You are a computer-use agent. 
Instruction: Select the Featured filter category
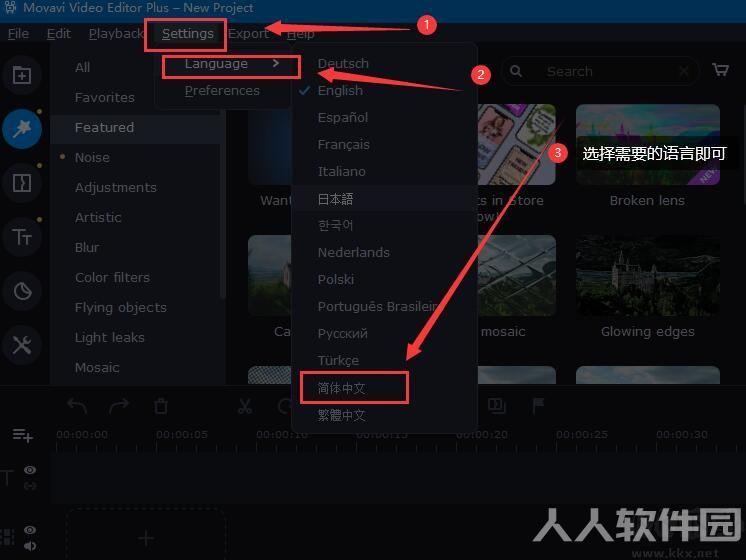pos(135,128)
